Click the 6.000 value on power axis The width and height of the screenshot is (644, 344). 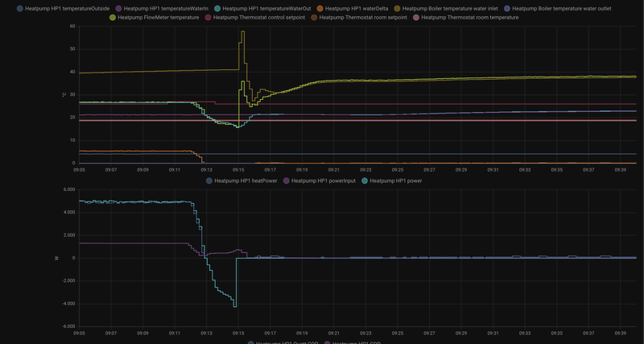pyautogui.click(x=70, y=189)
